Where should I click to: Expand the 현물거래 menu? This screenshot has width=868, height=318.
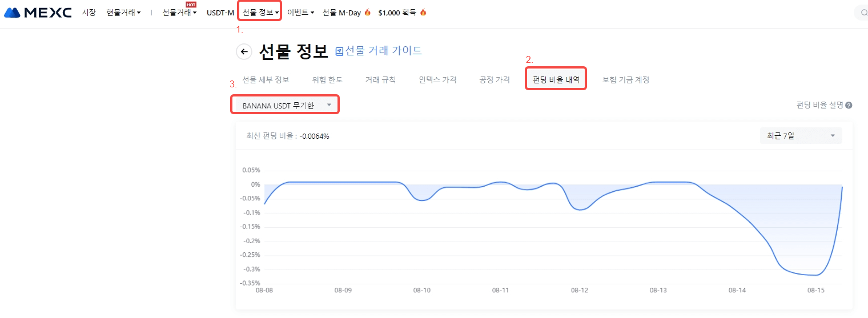pyautogui.click(x=123, y=12)
